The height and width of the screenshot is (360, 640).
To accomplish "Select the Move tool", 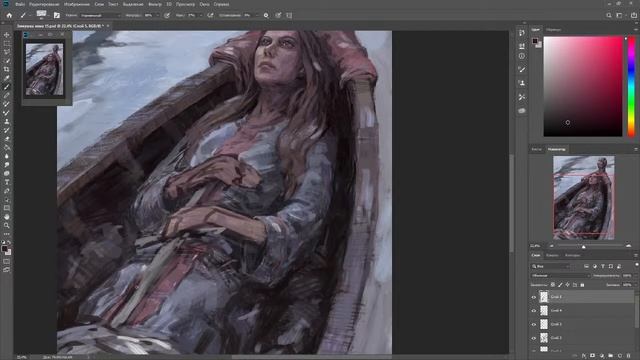I will pyautogui.click(x=7, y=35).
